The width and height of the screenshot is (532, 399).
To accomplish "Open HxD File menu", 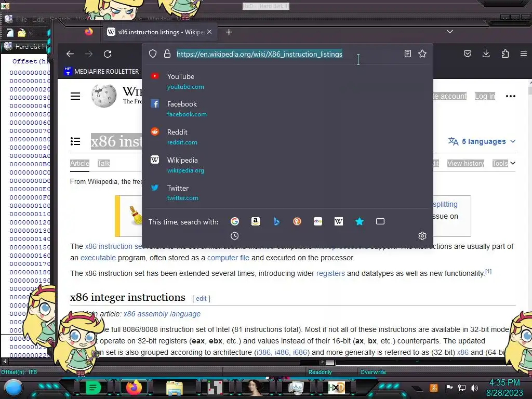I will click(x=21, y=19).
